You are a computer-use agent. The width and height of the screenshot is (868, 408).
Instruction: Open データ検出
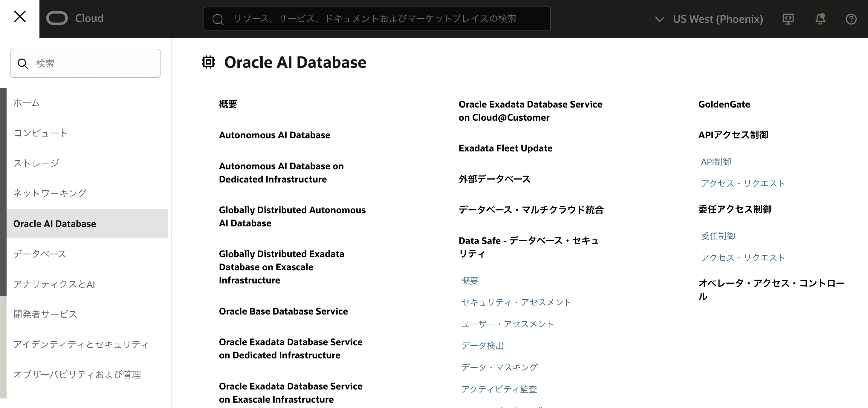coord(482,346)
